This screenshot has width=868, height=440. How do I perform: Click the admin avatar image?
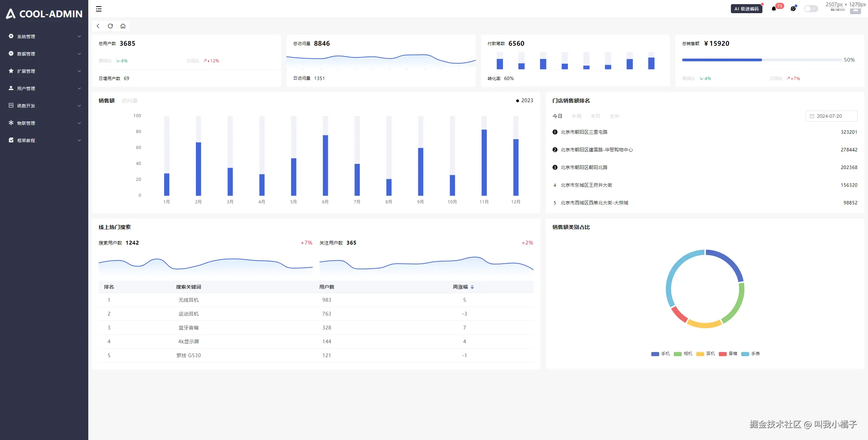855,10
